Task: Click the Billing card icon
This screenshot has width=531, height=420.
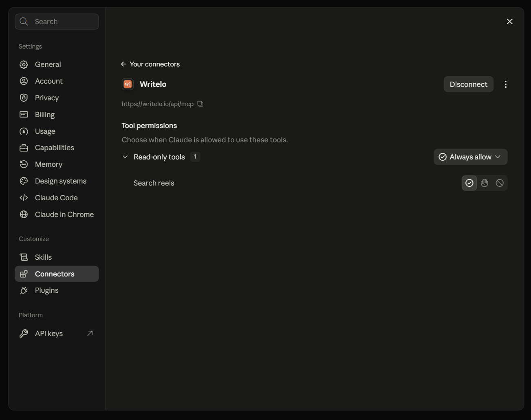Action: [24, 115]
